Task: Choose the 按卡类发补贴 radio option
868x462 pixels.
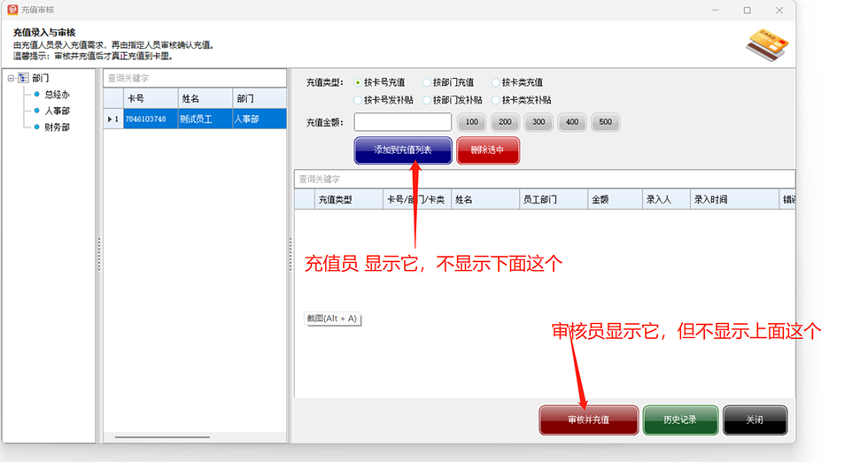Action: [x=496, y=100]
